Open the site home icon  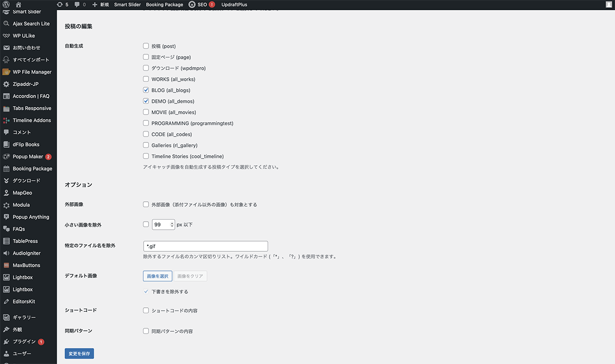click(x=18, y=5)
